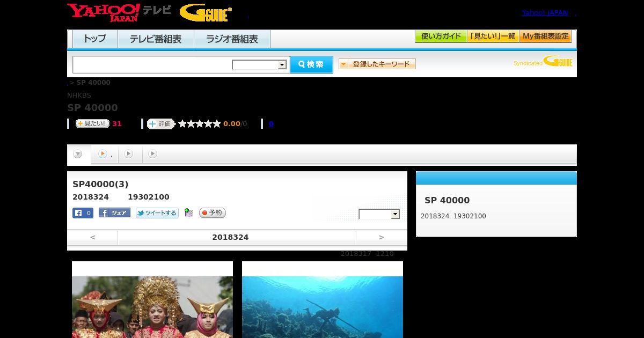Open the G-Guide logo in header
644x338 pixels.
click(x=206, y=13)
